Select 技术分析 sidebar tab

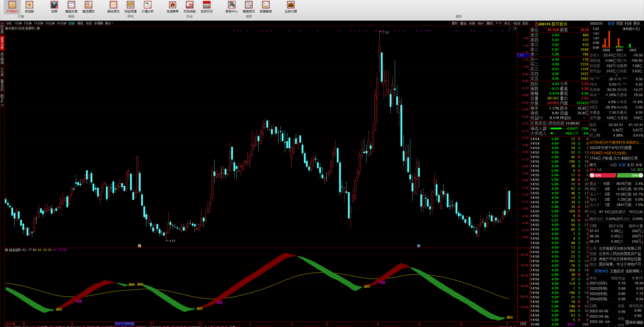click(2, 43)
